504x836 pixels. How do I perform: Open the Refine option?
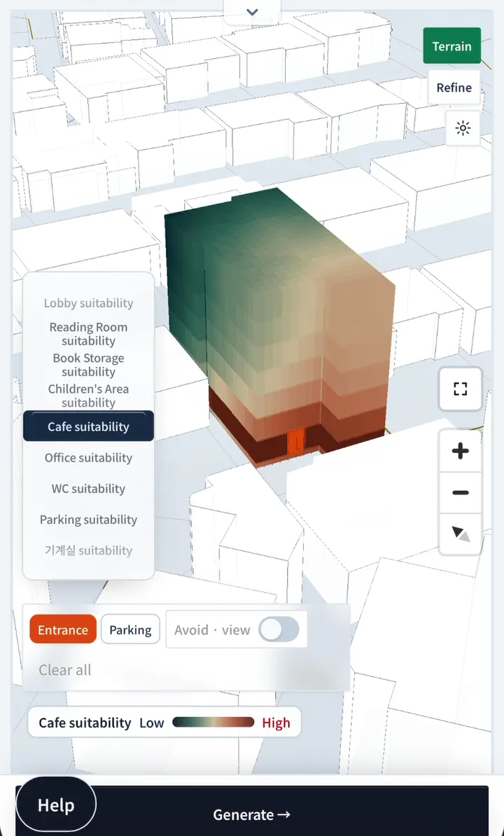454,88
